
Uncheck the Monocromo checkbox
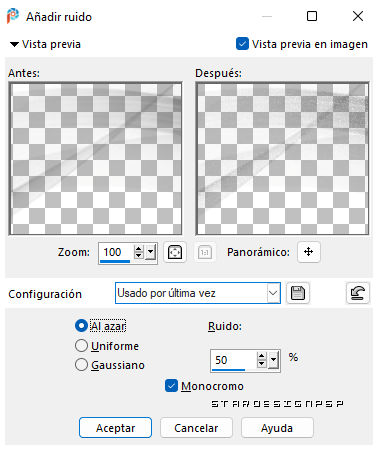(171, 386)
